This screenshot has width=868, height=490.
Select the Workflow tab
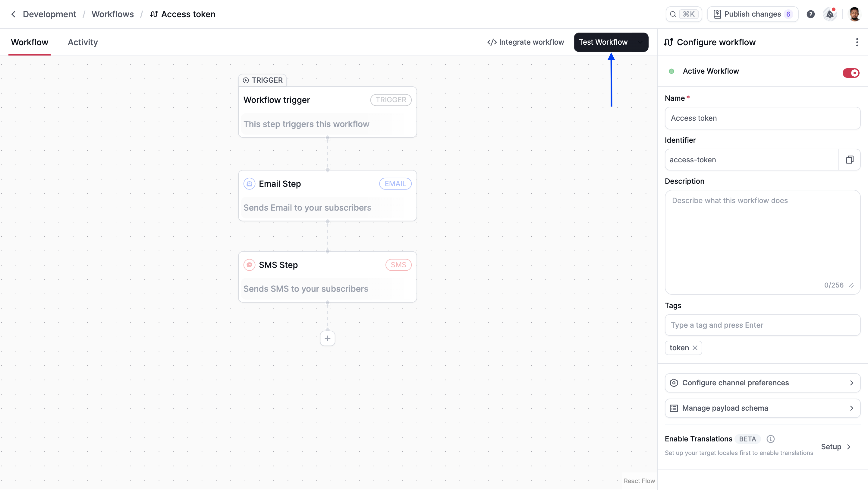tap(29, 42)
